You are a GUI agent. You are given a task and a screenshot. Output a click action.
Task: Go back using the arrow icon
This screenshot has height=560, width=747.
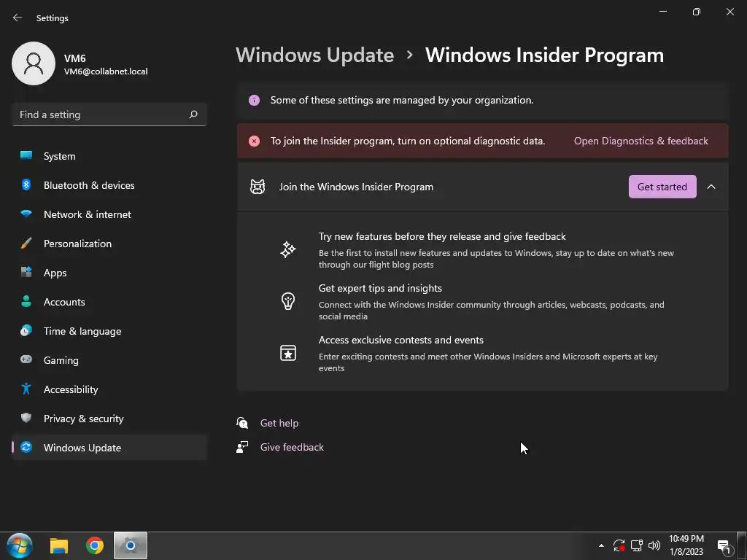coord(18,17)
